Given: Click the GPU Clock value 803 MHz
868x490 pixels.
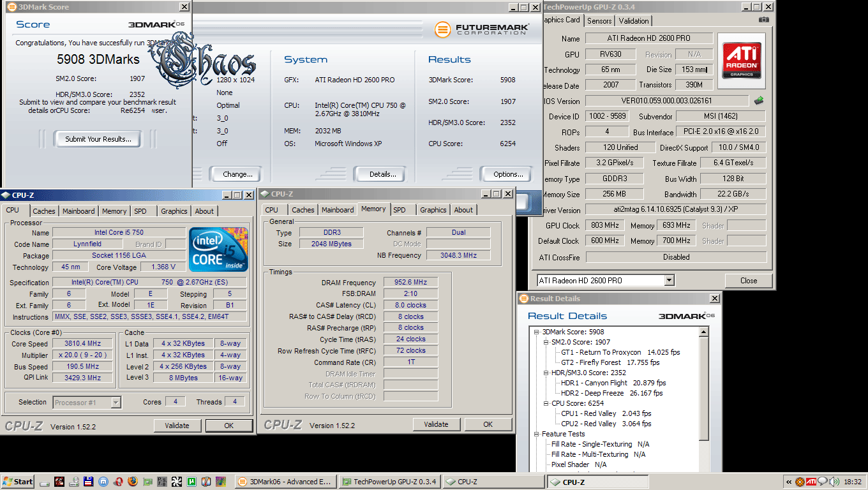Looking at the screenshot, I should tap(606, 225).
